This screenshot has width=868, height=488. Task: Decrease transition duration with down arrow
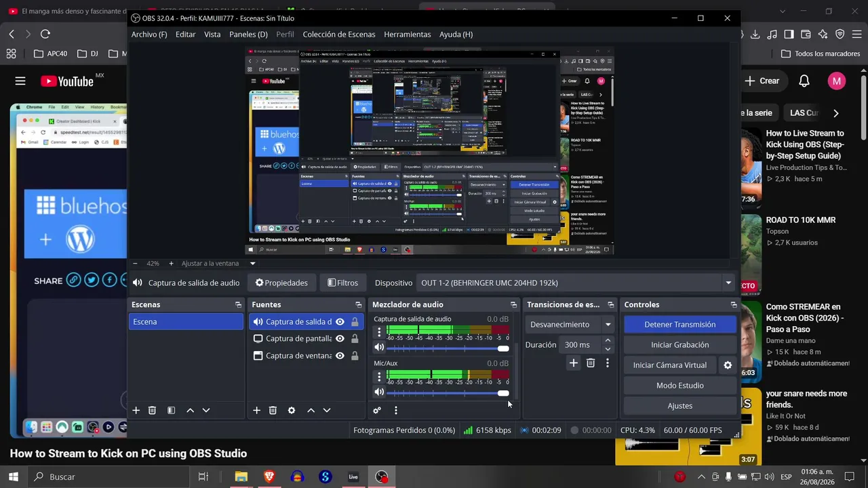click(608, 349)
